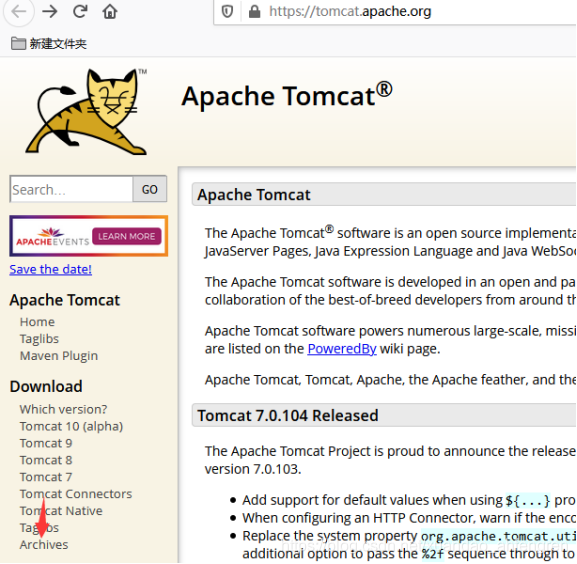Screen dimensions: 577x564
Task: Follow the PoweredBy wiki link
Action: coord(342,349)
